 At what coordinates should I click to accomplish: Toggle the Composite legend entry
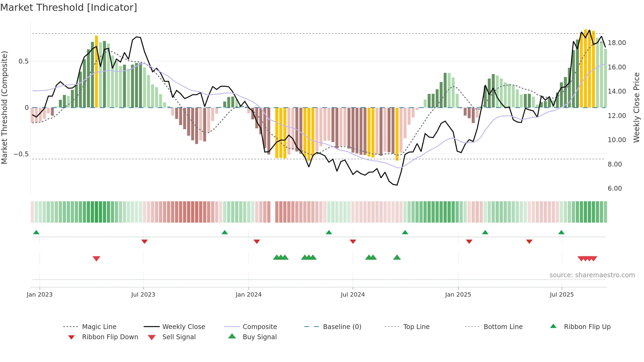(250, 327)
